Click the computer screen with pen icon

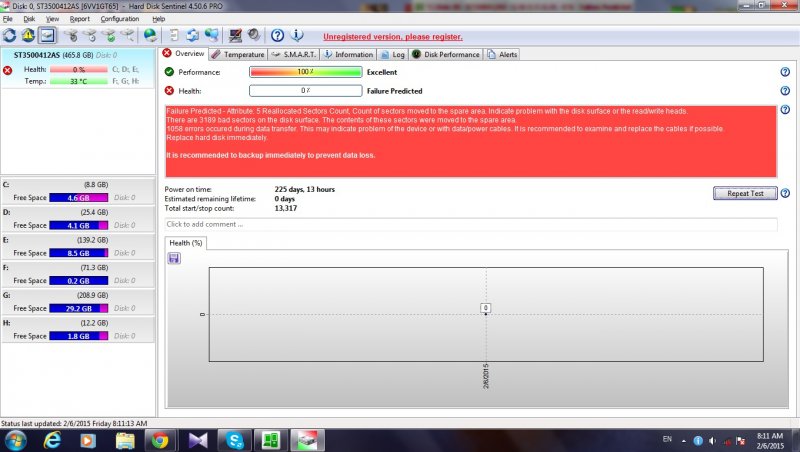[x=235, y=36]
